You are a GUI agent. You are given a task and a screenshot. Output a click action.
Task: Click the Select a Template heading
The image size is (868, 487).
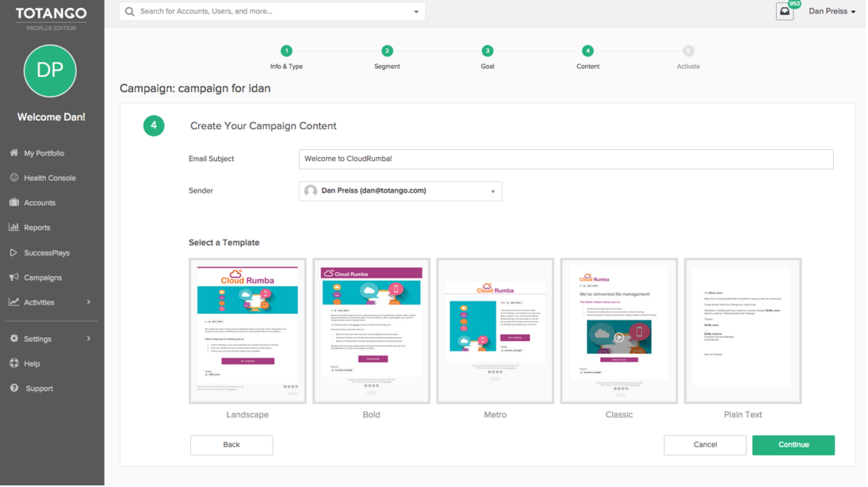point(224,243)
